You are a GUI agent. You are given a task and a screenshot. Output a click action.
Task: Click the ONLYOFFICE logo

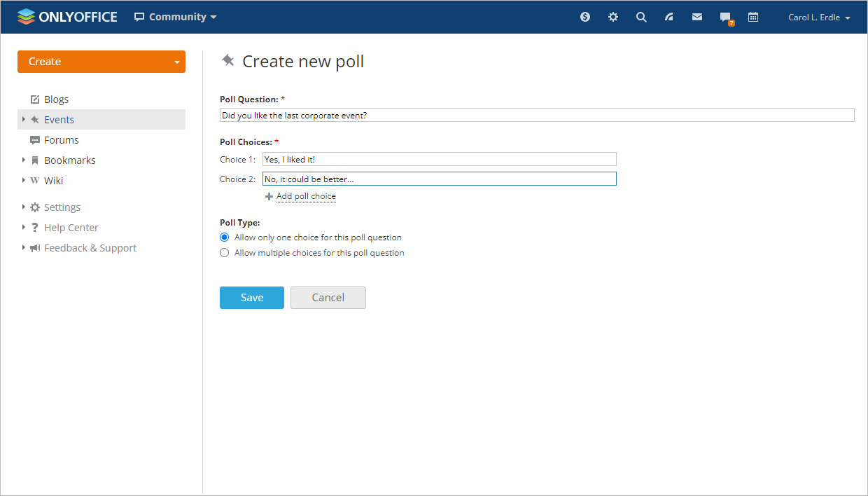(66, 16)
